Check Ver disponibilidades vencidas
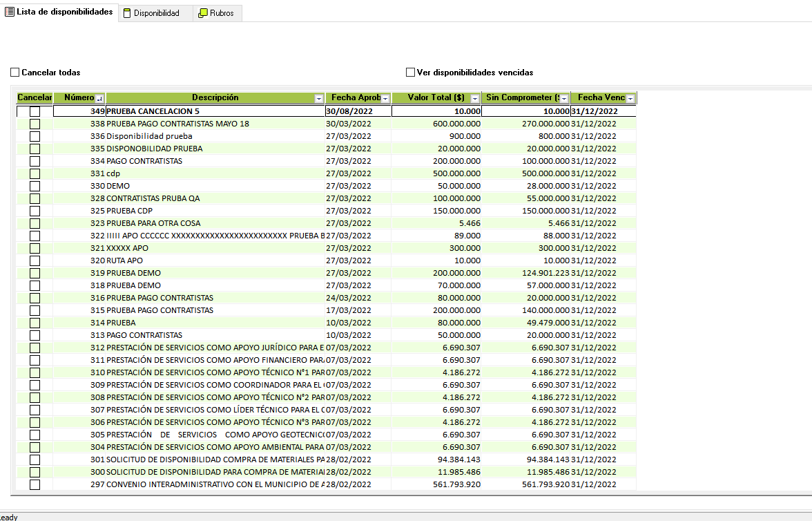The image size is (812, 521). tap(411, 73)
